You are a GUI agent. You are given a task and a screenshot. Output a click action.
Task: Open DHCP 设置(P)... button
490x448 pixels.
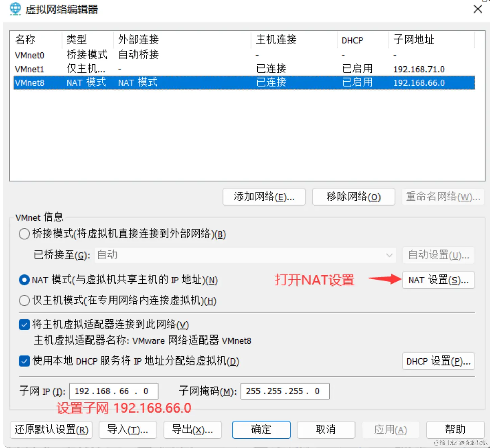(x=439, y=361)
